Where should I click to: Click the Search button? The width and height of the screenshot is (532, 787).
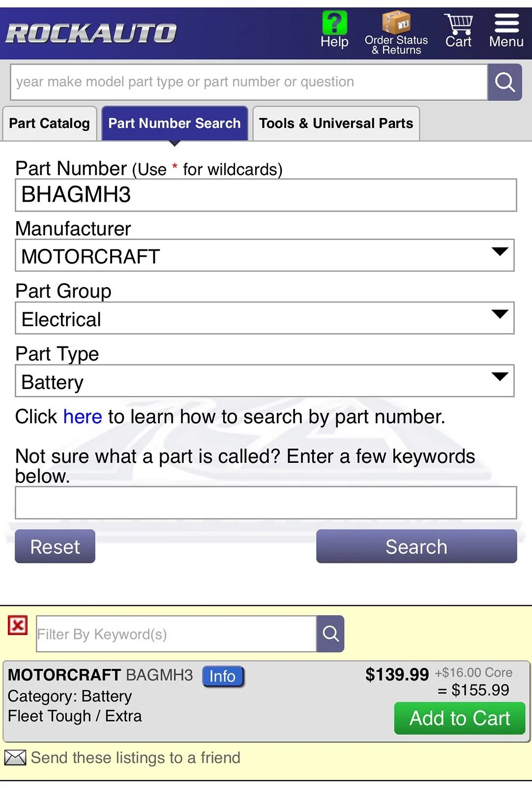point(416,546)
